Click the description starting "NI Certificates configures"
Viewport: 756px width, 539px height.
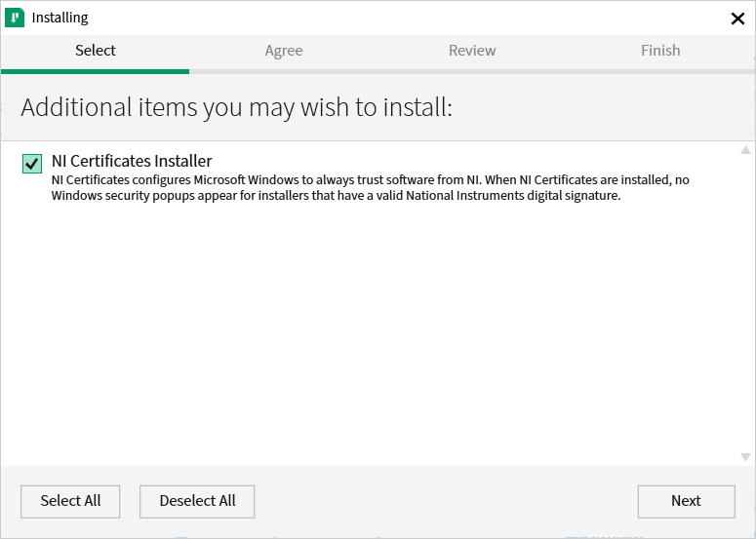(x=371, y=187)
